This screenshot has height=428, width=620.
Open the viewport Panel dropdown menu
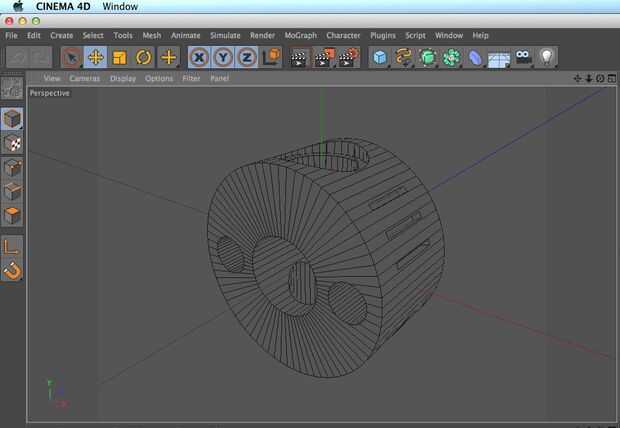click(x=219, y=78)
